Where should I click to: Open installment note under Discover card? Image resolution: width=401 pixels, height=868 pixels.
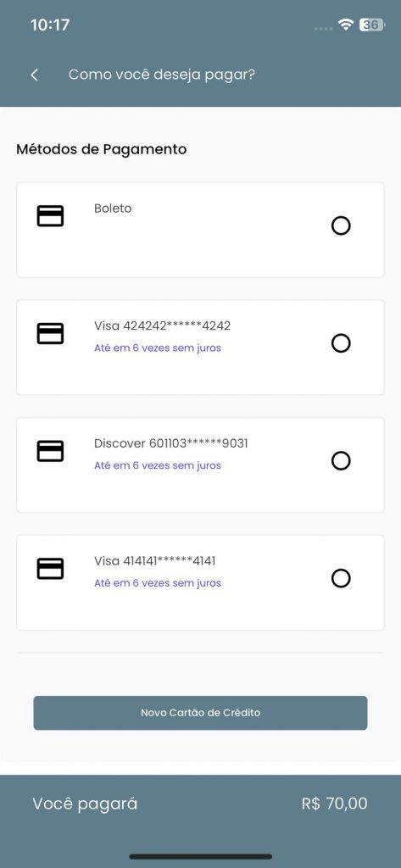click(158, 465)
